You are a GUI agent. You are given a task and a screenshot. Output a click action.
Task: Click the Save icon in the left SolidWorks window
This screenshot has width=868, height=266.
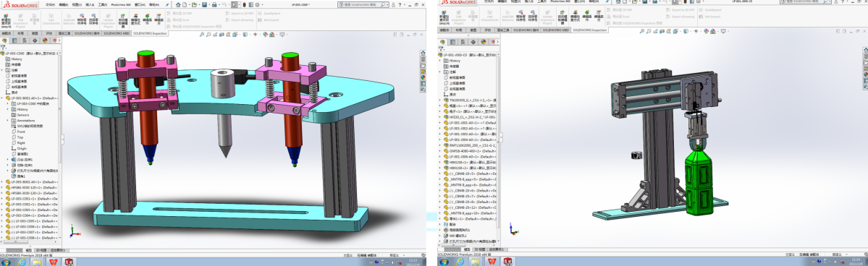[x=205, y=4]
